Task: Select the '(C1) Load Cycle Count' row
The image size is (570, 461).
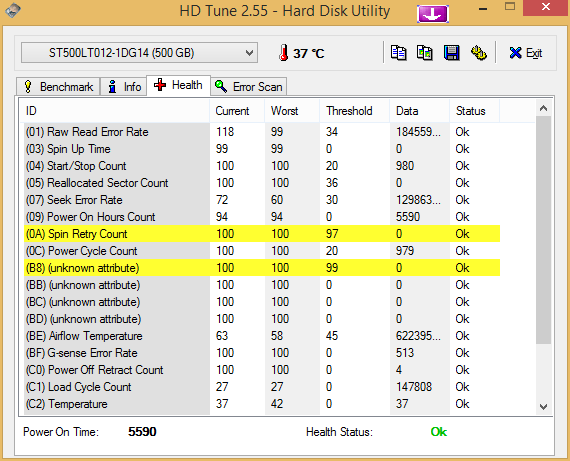Action: coord(262,387)
